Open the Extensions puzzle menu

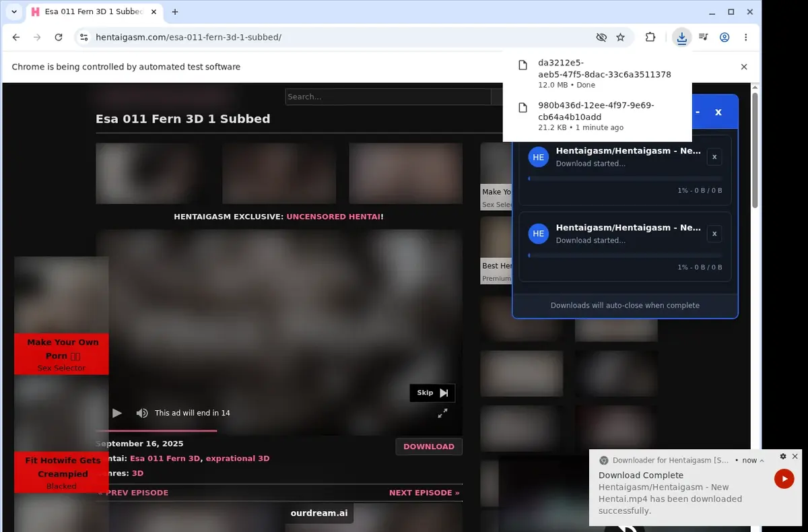click(x=650, y=37)
